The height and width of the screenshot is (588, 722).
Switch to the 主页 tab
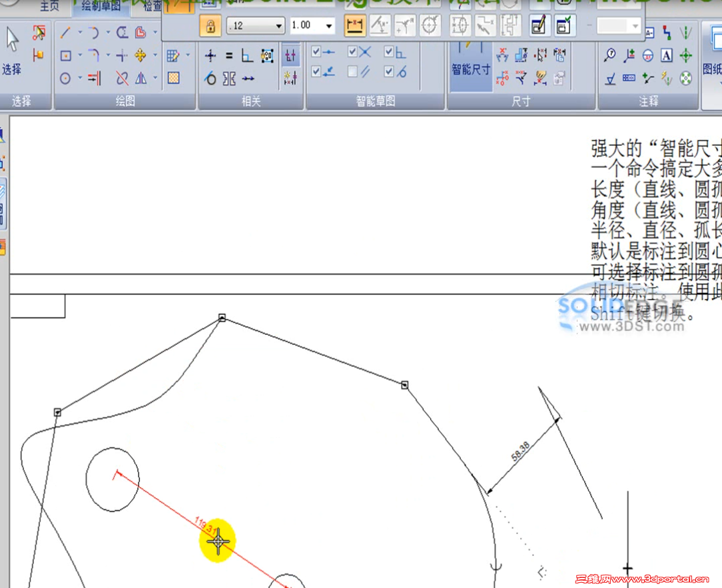click(x=50, y=7)
